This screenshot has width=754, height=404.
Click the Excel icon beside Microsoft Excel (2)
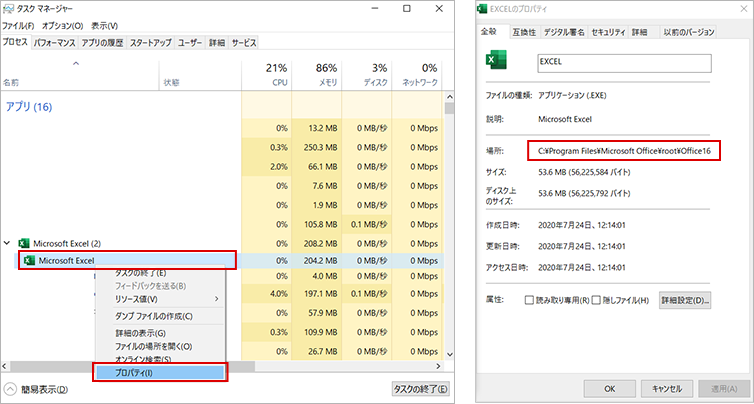[x=23, y=243]
